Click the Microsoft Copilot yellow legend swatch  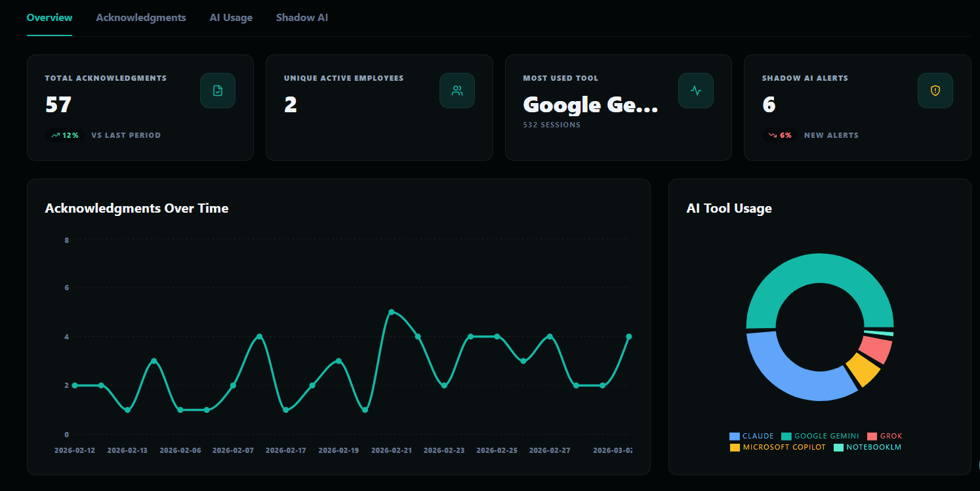pyautogui.click(x=735, y=447)
